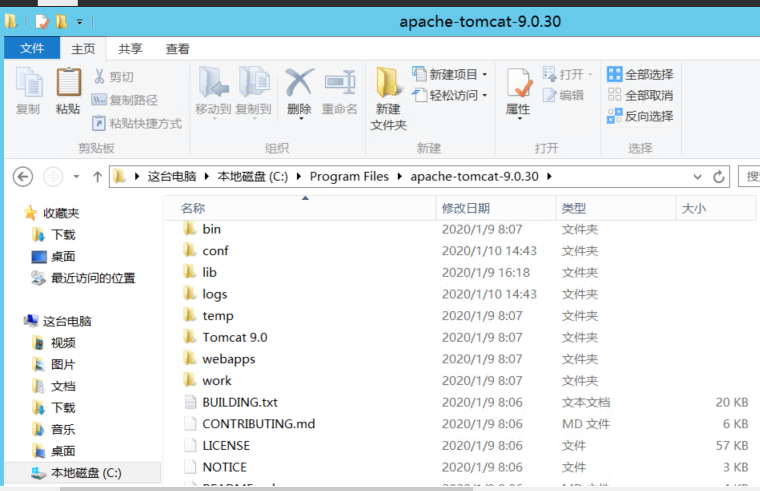Click the Paste (粘贴) clipboard icon
The image size is (760, 491).
(68, 82)
